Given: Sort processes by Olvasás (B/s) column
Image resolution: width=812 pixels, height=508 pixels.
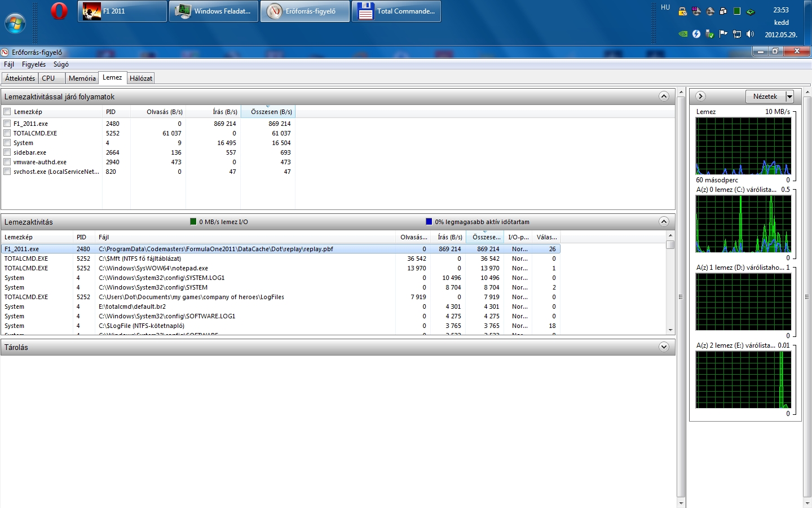Looking at the screenshot, I should point(158,112).
